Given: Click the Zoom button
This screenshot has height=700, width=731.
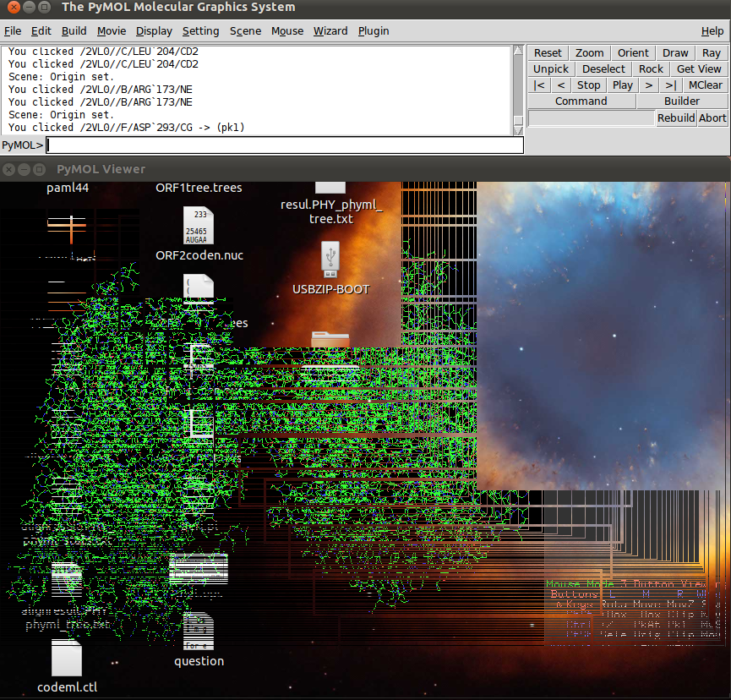Looking at the screenshot, I should (x=589, y=53).
